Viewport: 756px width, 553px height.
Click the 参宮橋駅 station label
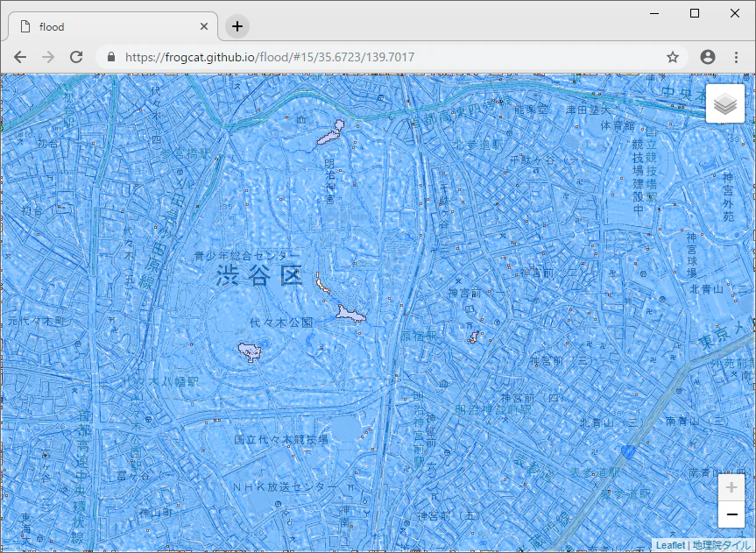pos(185,154)
